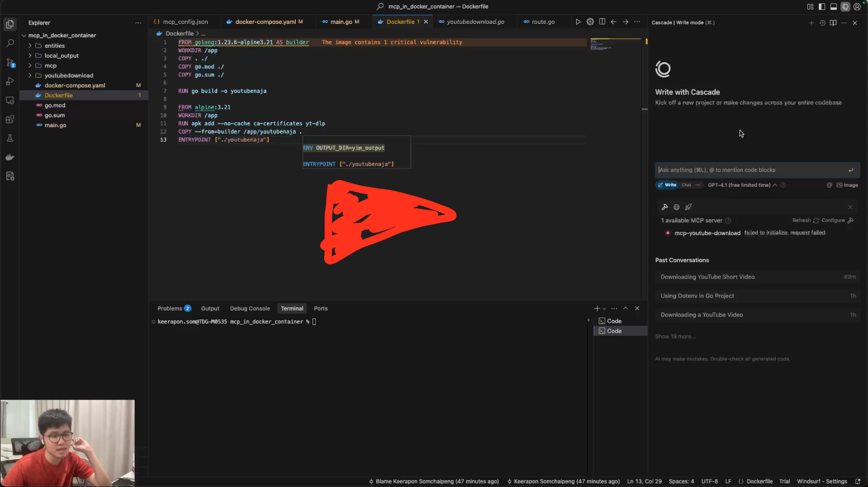Click the gear icon in editor toolbar
The width and height of the screenshot is (868, 487).
tap(590, 22)
